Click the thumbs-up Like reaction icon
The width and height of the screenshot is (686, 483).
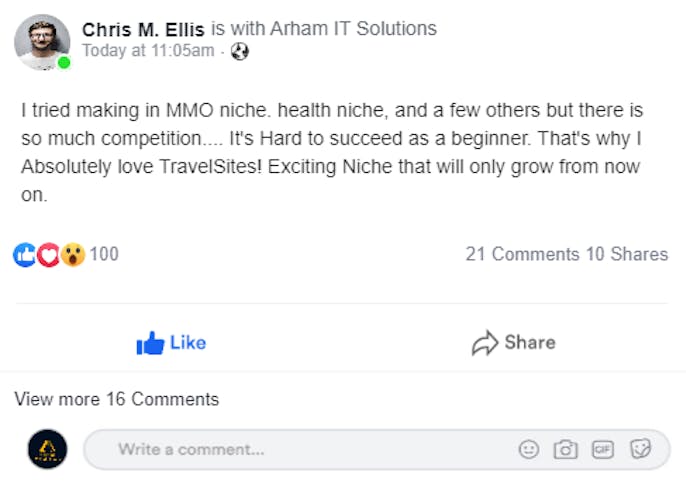pyautogui.click(x=24, y=255)
